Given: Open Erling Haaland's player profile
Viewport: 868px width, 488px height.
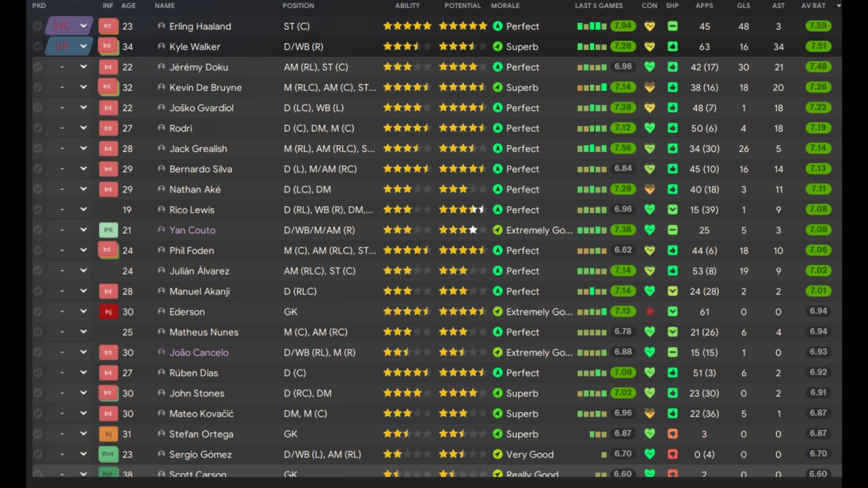Looking at the screenshot, I should pyautogui.click(x=200, y=26).
